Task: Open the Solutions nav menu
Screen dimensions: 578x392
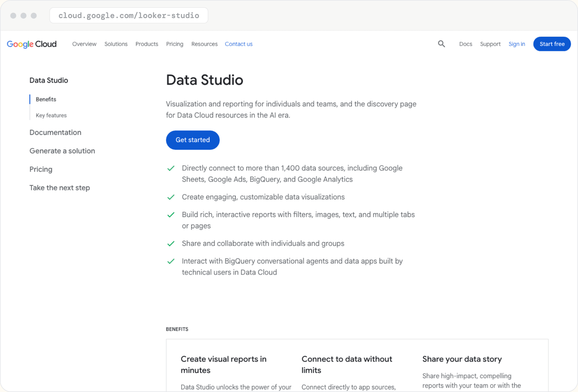Action: [x=116, y=44]
